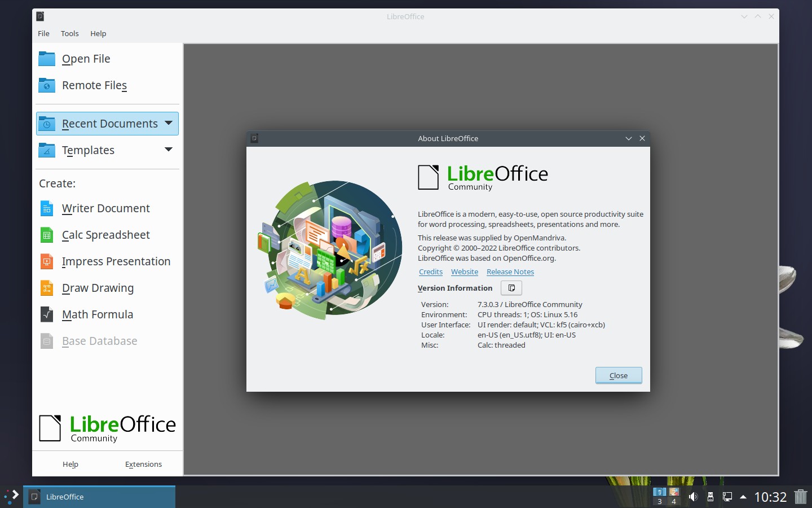The height and width of the screenshot is (508, 812).
Task: Show hidden system tray icons arrow
Action: tap(743, 497)
